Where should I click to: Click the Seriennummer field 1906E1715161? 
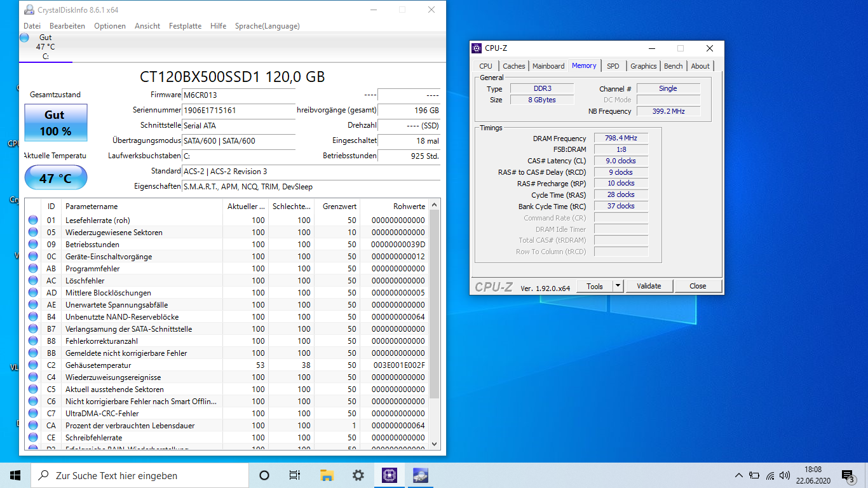pyautogui.click(x=238, y=110)
